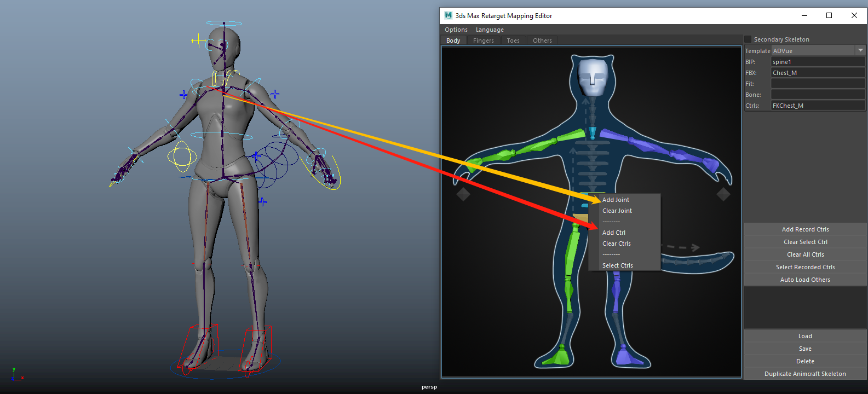Click the Add Record Ctrls button
The height and width of the screenshot is (394, 868).
[805, 229]
